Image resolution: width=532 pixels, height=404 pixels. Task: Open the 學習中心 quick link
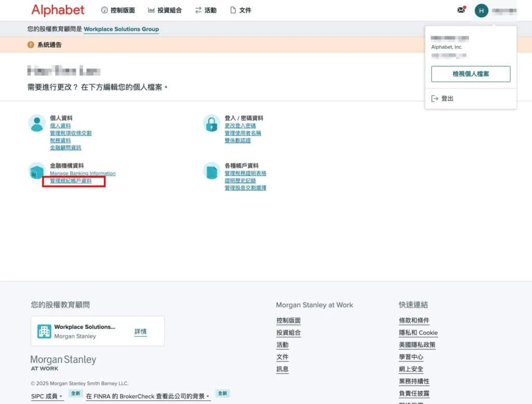coord(411,357)
